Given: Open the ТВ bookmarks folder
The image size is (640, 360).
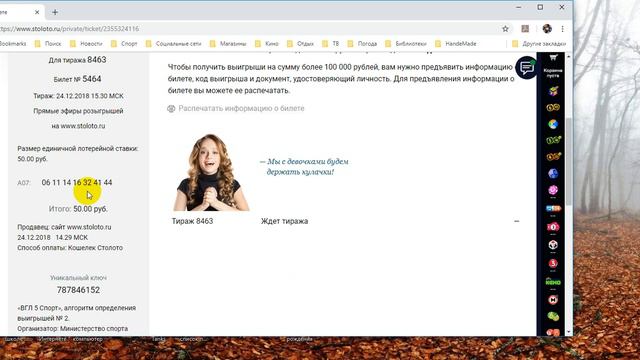Looking at the screenshot, I should (x=331, y=44).
